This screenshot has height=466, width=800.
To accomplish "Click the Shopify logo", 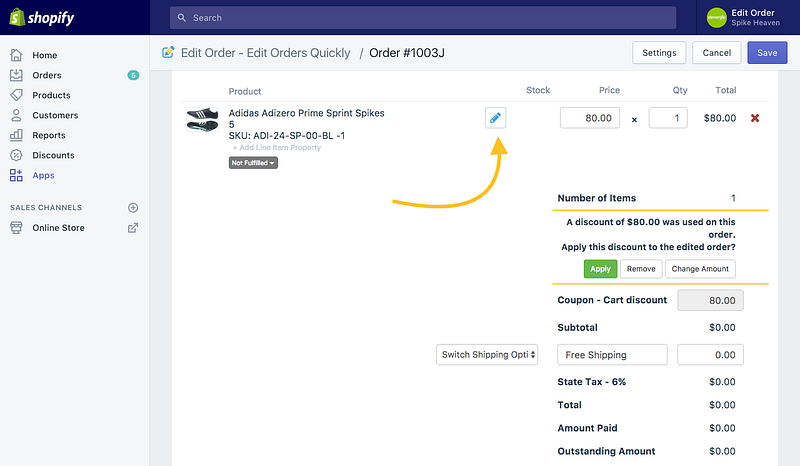I will [42, 17].
